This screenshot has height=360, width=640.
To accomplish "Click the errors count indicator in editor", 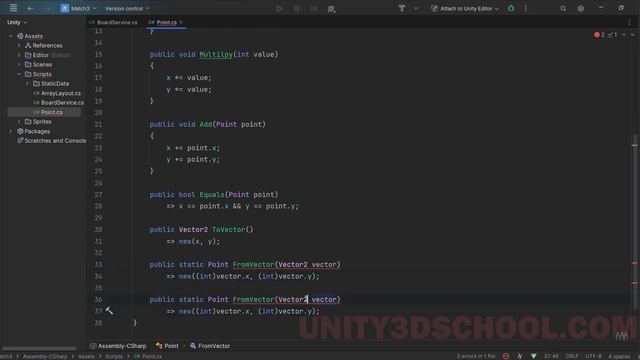I will pos(599,35).
